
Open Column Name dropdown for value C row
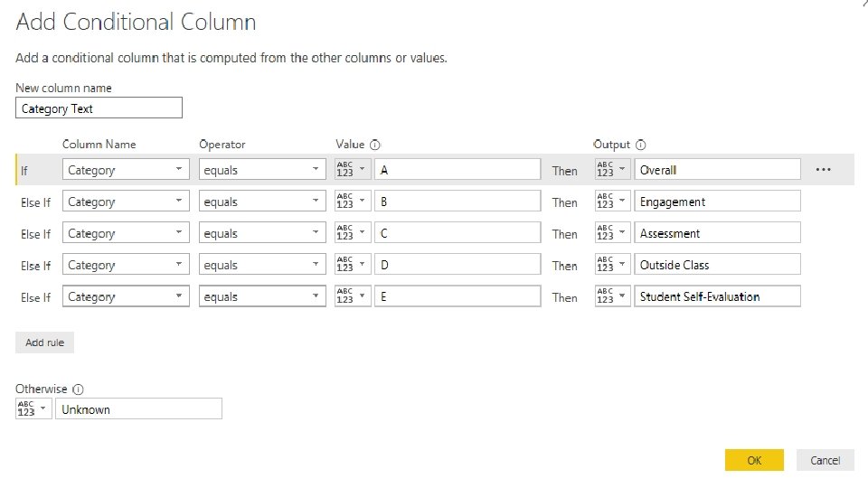pyautogui.click(x=126, y=233)
